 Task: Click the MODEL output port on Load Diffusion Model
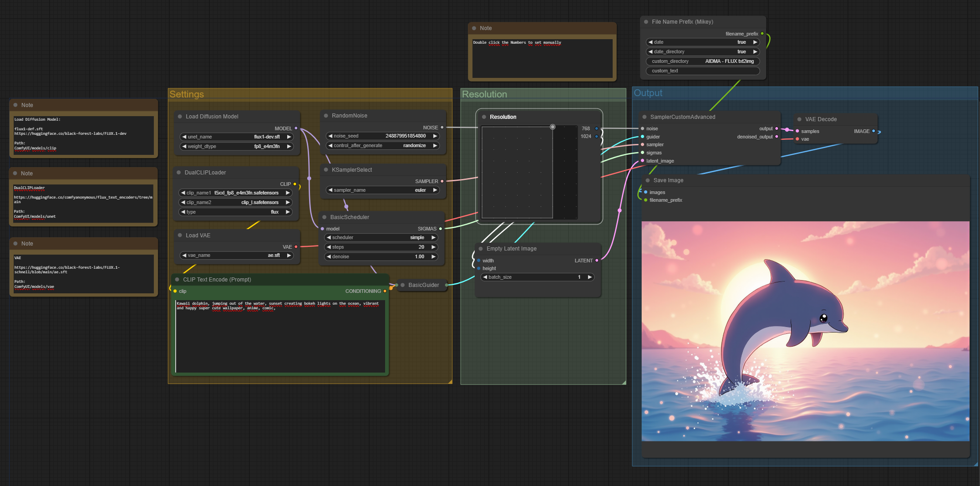point(296,128)
